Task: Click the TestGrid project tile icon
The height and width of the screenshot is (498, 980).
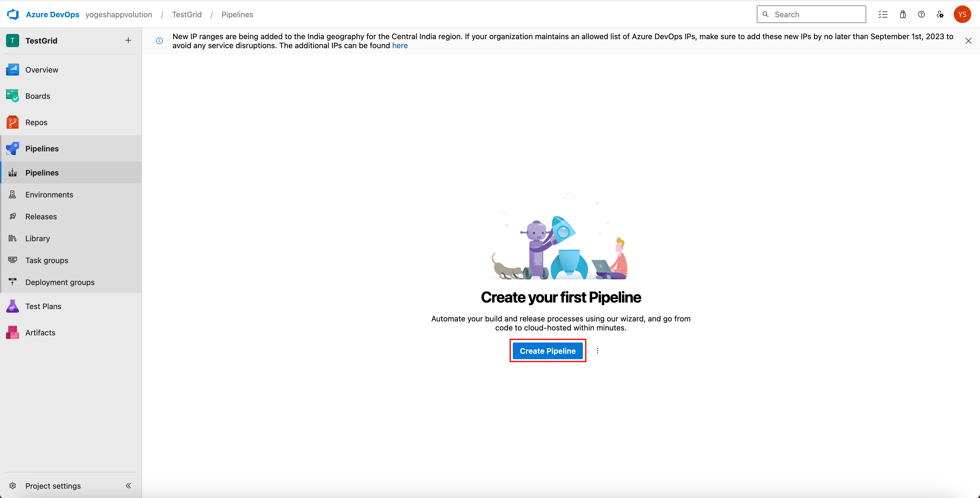Action: coord(13,40)
